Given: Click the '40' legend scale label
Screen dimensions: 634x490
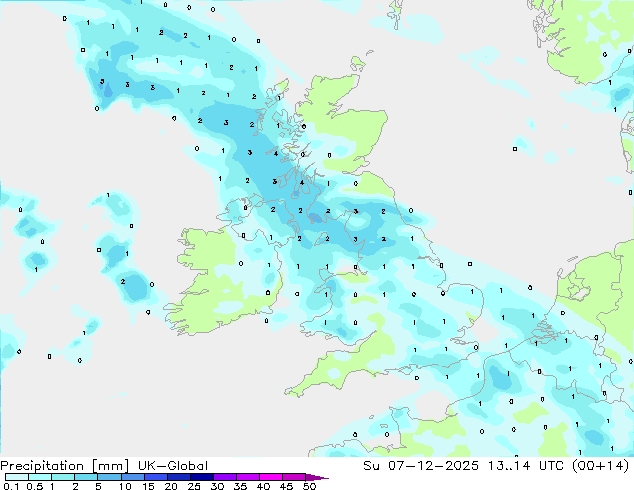Looking at the screenshot, I should 263,486.
